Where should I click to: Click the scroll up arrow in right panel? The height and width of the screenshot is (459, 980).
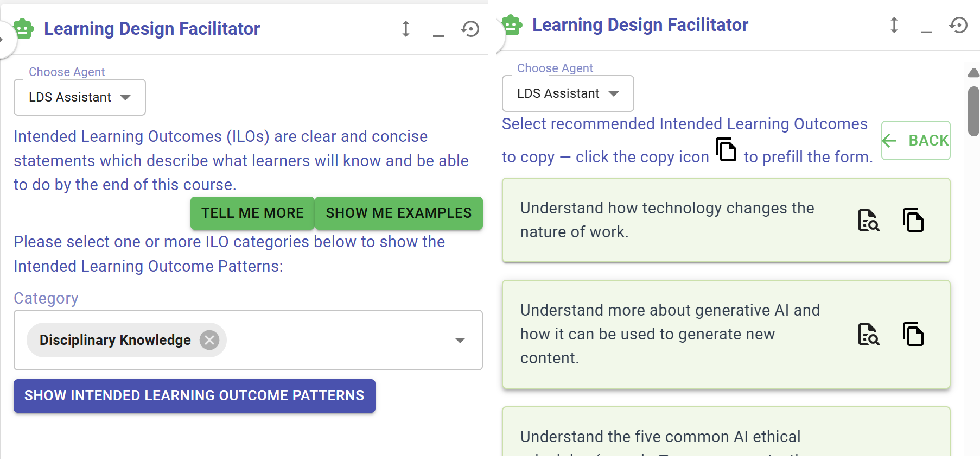tap(973, 72)
